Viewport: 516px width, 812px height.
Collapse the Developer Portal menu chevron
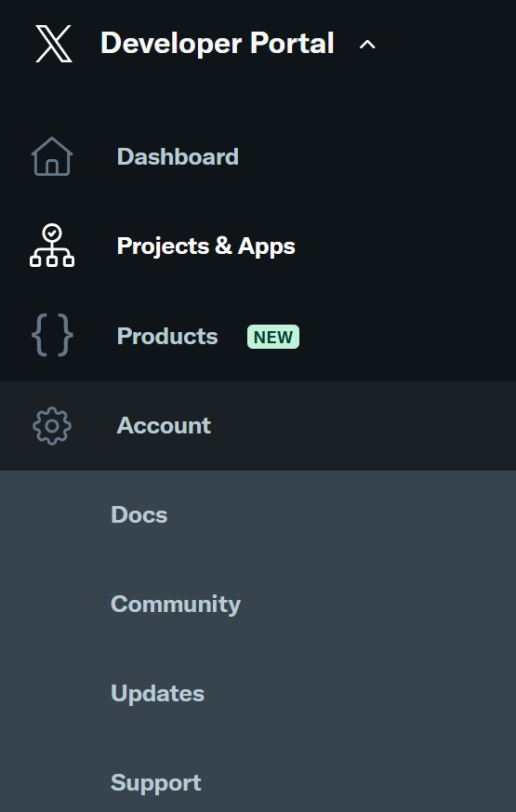[x=367, y=45]
